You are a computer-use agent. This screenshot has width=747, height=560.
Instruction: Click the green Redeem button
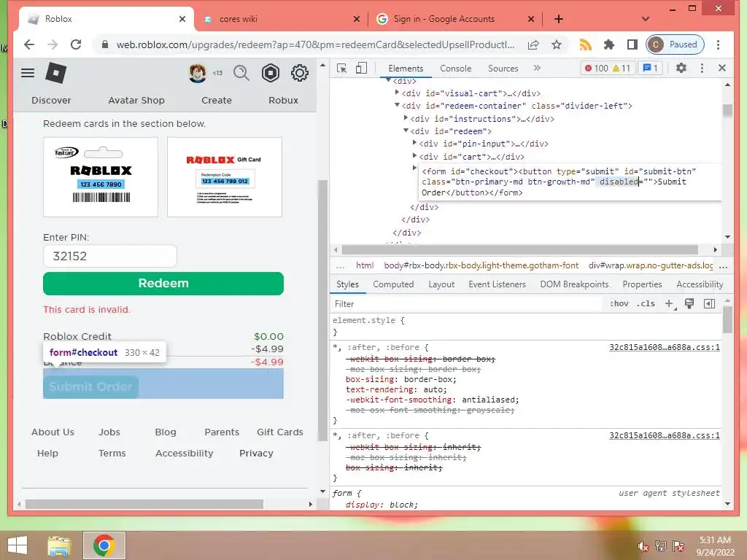[163, 284]
